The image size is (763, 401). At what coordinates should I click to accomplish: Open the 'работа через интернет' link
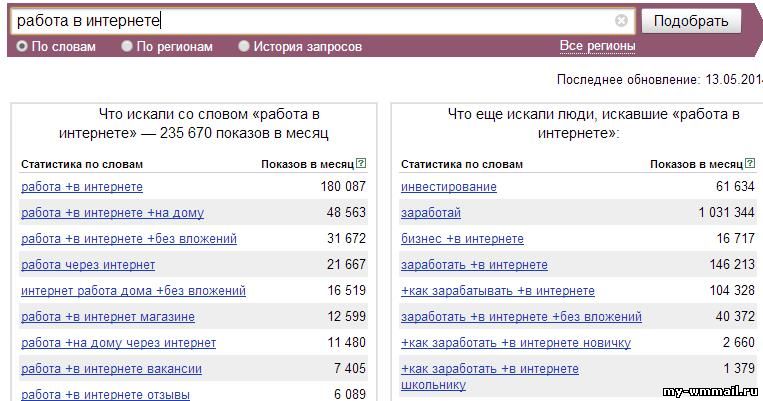tap(88, 265)
